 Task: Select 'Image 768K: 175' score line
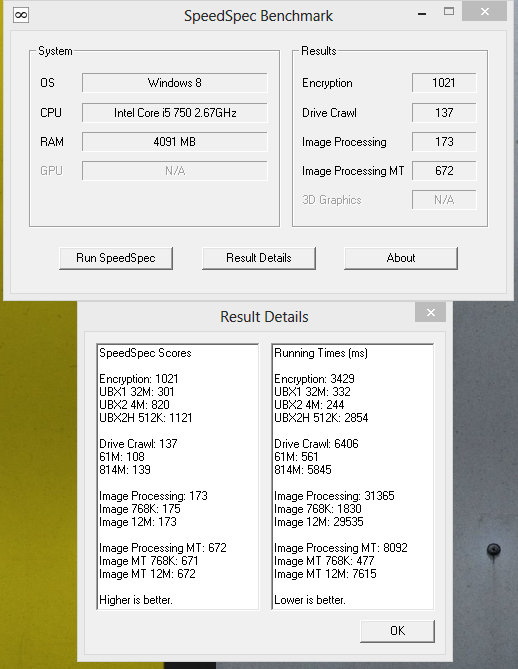tap(140, 509)
